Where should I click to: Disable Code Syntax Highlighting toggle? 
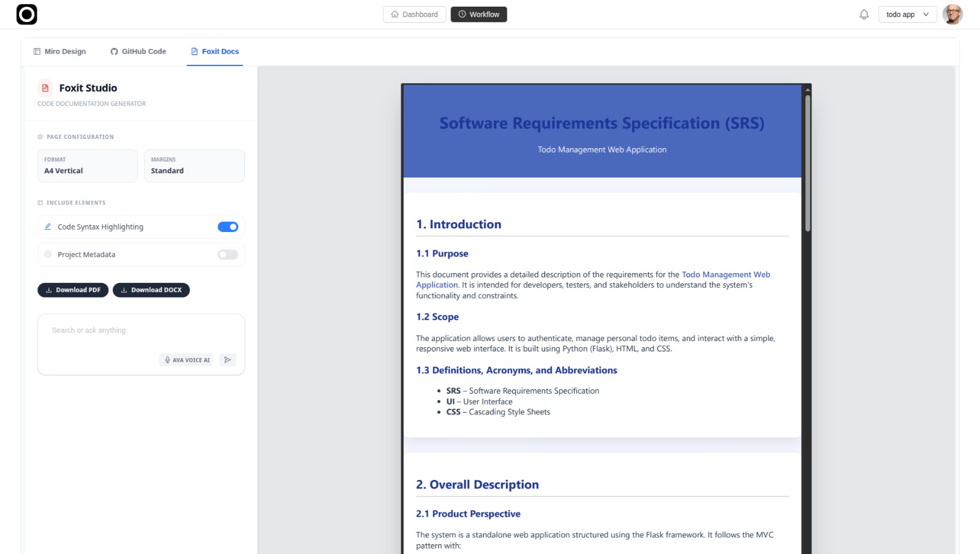228,227
